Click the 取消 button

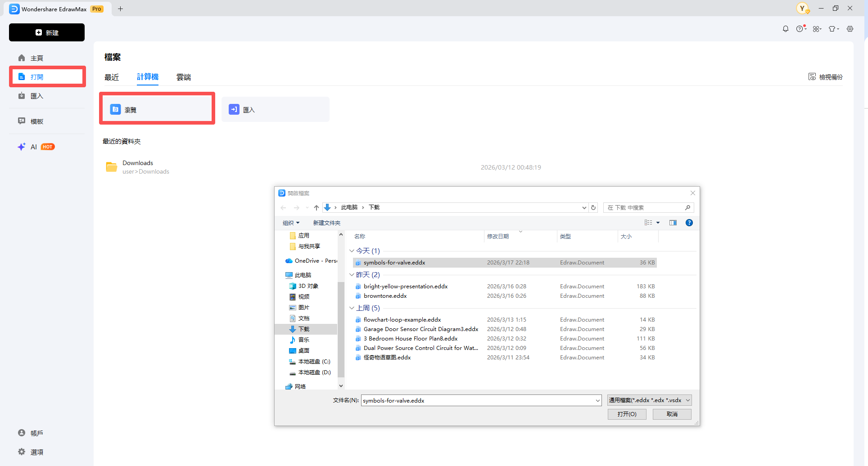point(672,414)
